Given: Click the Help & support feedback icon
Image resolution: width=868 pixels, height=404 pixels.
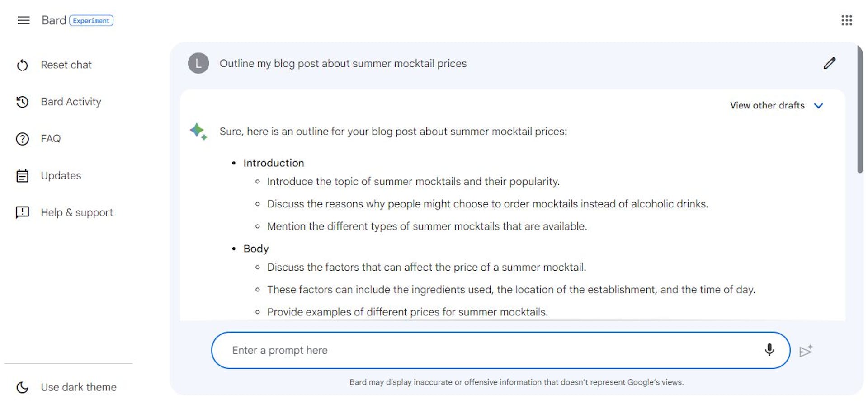Looking at the screenshot, I should tap(23, 212).
